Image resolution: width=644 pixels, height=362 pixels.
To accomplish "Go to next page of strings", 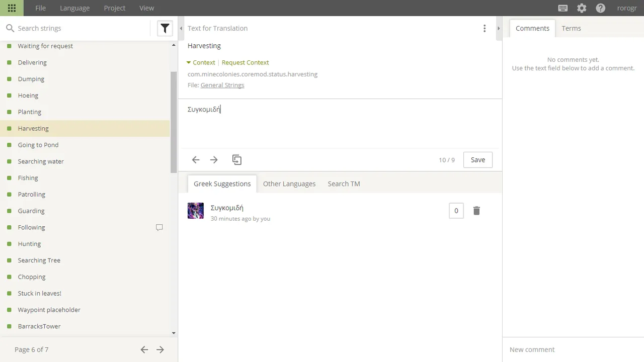I will click(160, 349).
